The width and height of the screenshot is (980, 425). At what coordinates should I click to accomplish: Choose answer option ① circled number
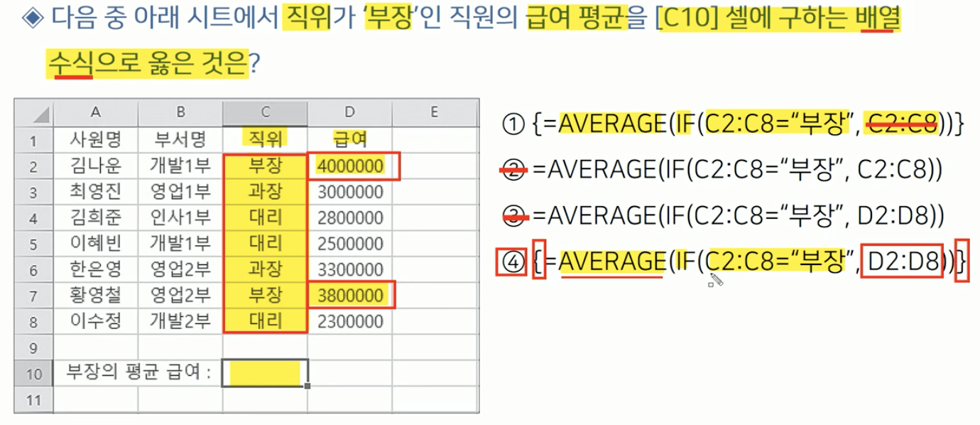[x=512, y=125]
